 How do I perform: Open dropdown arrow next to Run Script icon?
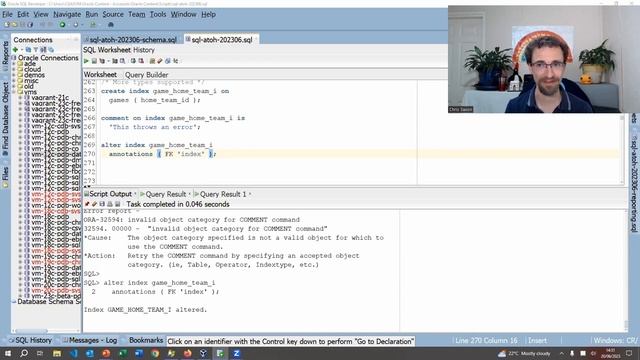pos(108,61)
